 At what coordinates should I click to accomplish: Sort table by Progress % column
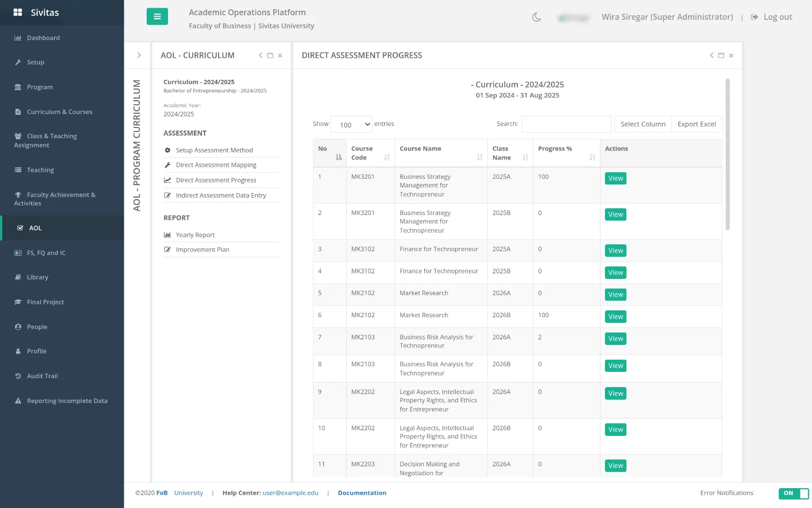pyautogui.click(x=566, y=153)
